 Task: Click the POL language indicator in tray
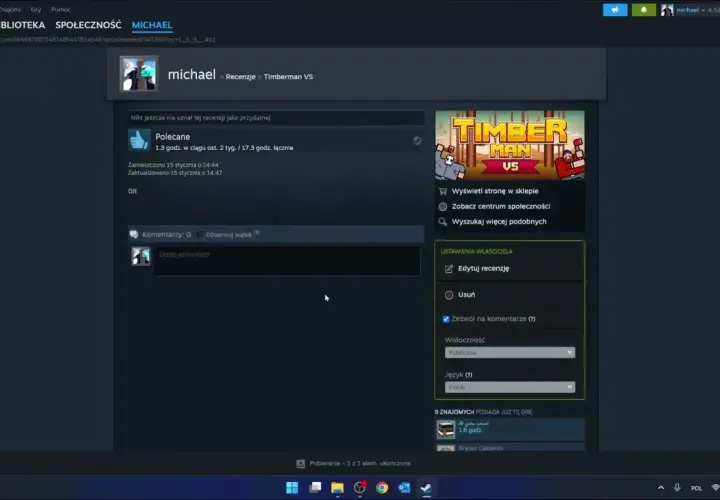[x=696, y=488]
